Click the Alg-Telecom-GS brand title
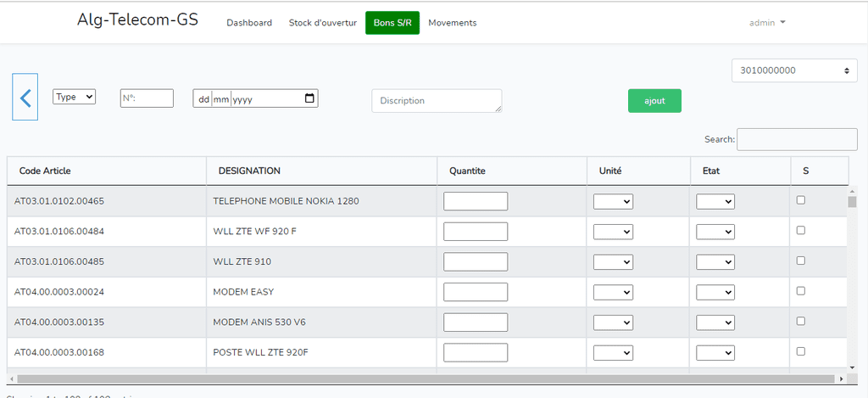868x398 pixels. click(x=138, y=20)
